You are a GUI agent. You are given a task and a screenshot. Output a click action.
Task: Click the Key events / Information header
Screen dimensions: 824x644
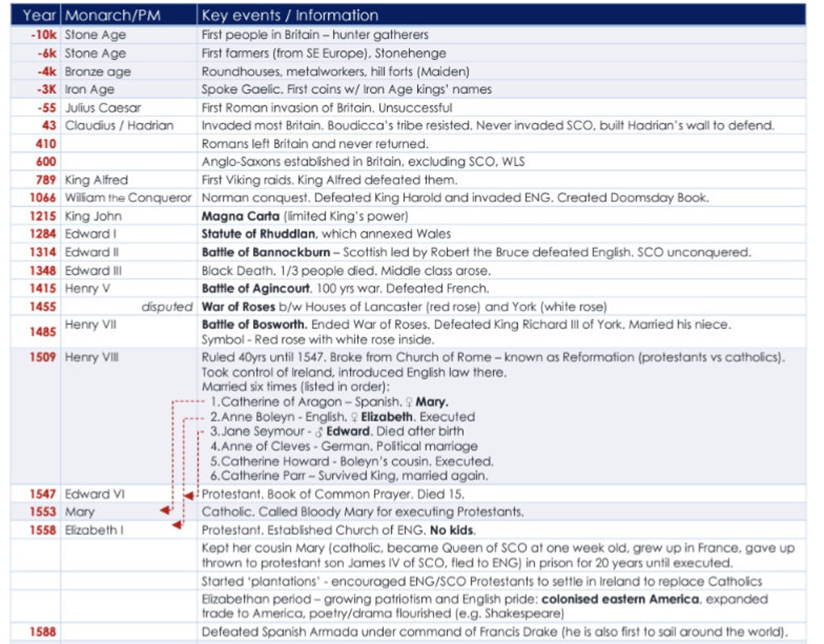click(x=290, y=15)
